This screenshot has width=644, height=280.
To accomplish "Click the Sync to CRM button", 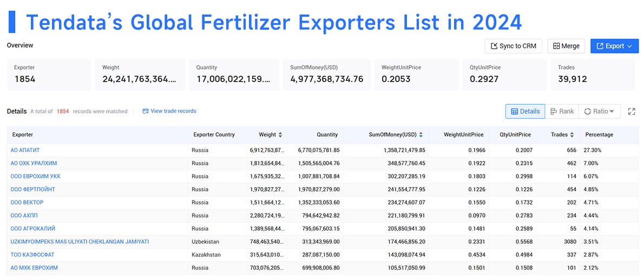I will (514, 46).
